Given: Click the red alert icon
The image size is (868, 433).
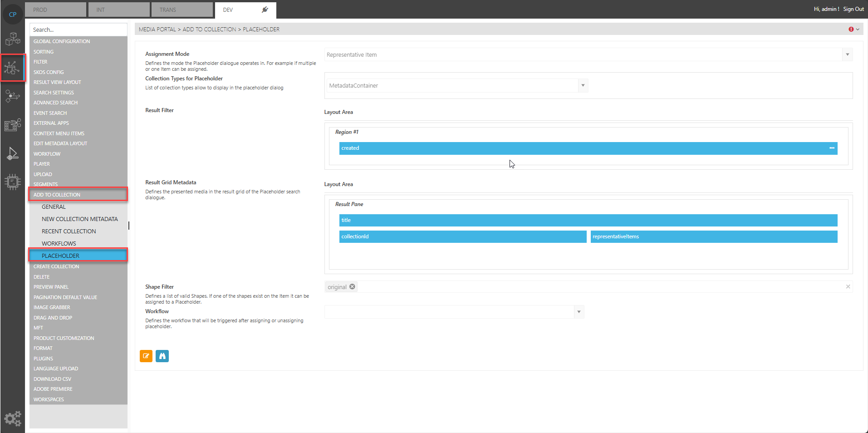Looking at the screenshot, I should click(851, 30).
